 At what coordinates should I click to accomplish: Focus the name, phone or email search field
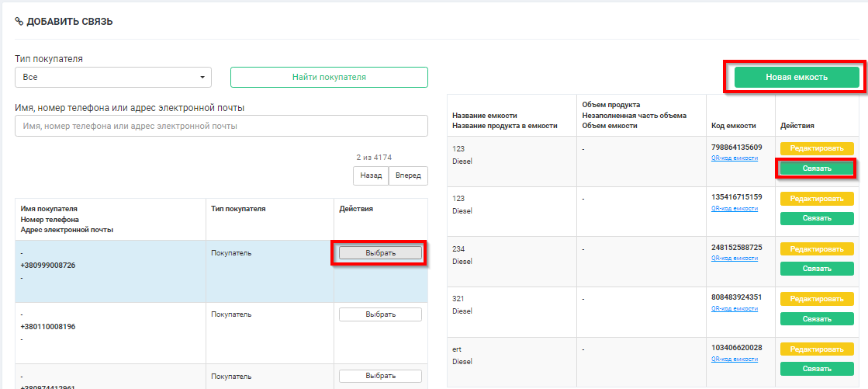221,126
